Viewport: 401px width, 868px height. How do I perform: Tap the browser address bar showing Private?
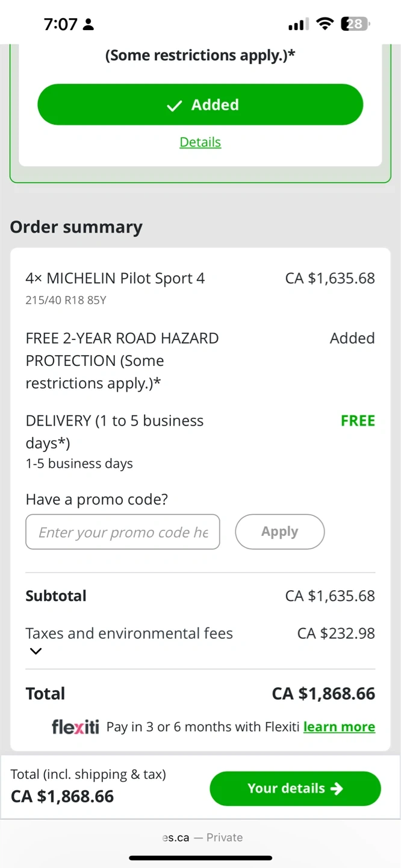coord(200,837)
